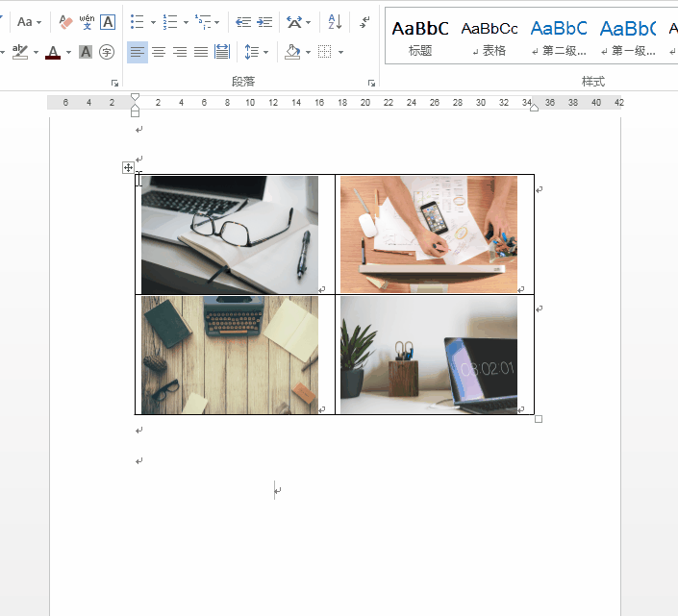678x616 pixels.
Task: Click the line spacing icon
Action: pos(252,52)
